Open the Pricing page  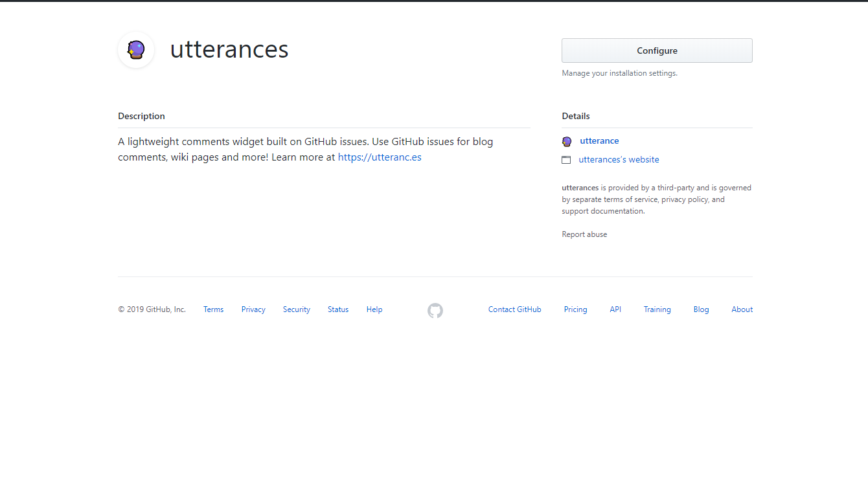(575, 309)
